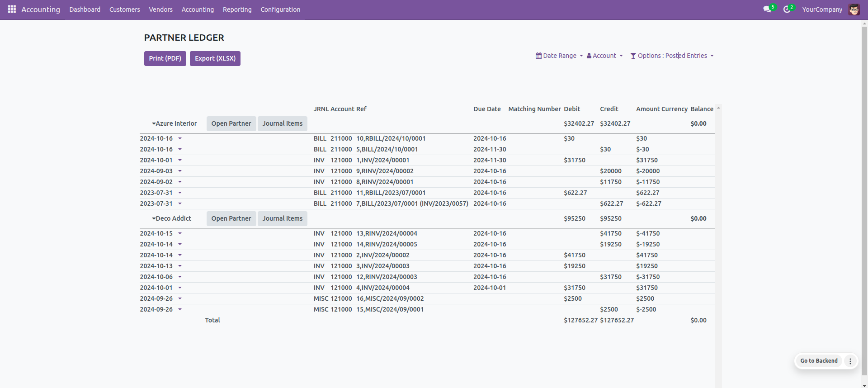Open the Reporting menu
The width and height of the screenshot is (868, 388).
[237, 9]
